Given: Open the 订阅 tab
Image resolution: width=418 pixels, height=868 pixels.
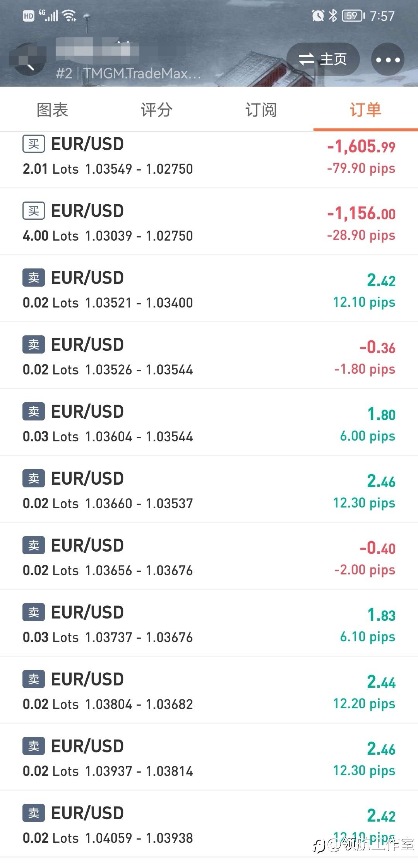Looking at the screenshot, I should pos(261,110).
